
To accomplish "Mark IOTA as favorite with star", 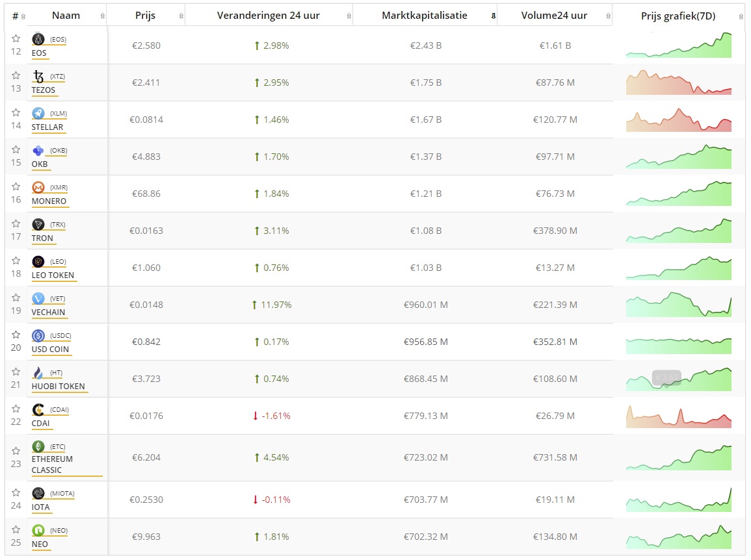I will tap(16, 493).
